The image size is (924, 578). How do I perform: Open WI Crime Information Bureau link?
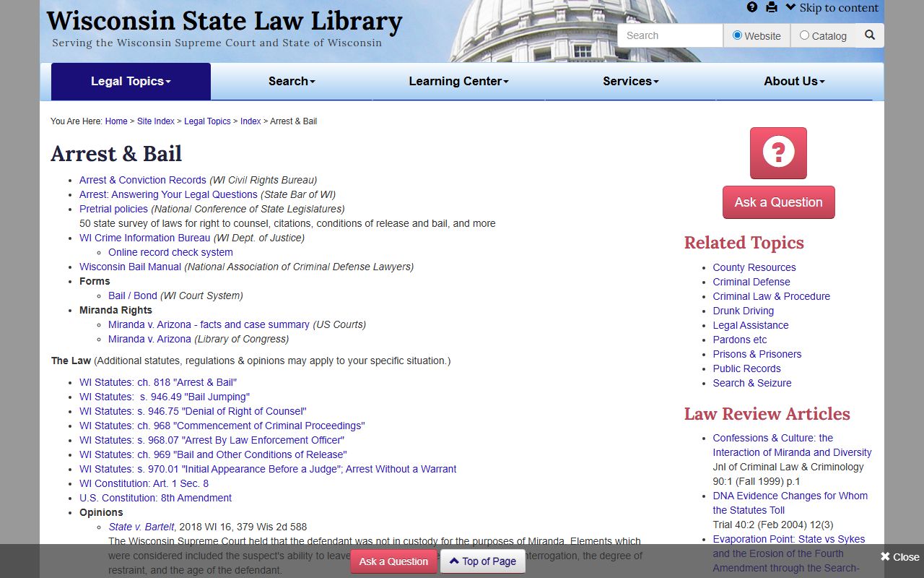coord(145,238)
